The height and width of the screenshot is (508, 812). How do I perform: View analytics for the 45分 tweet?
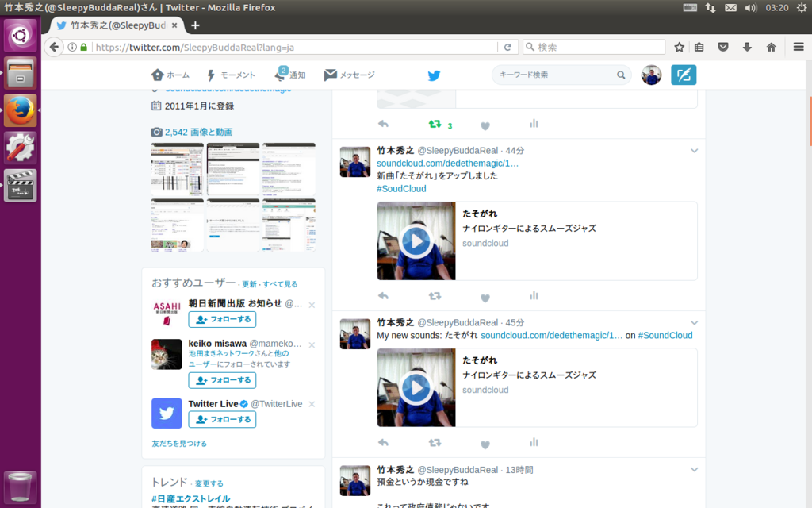pyautogui.click(x=534, y=442)
